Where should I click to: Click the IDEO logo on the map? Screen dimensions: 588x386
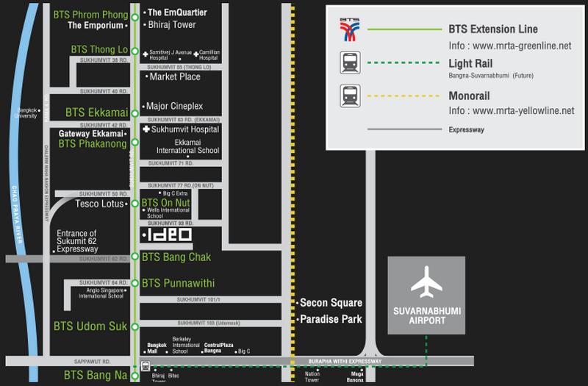(x=170, y=235)
